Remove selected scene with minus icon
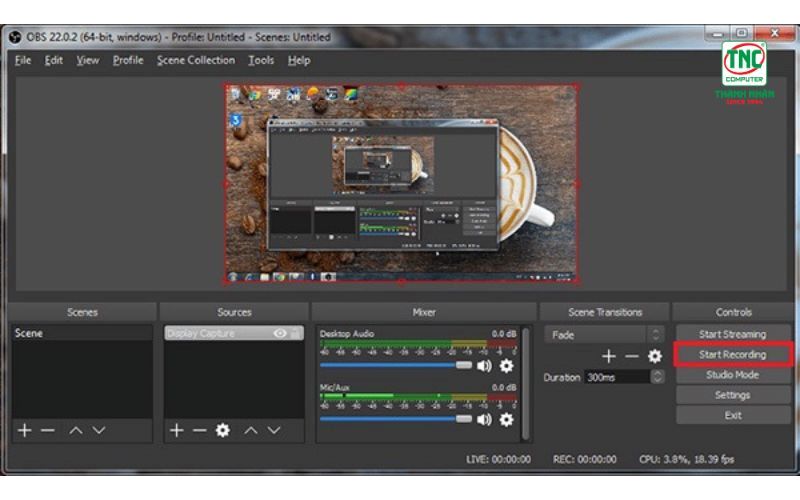Viewport: 800px width, 500px height. coord(47,430)
